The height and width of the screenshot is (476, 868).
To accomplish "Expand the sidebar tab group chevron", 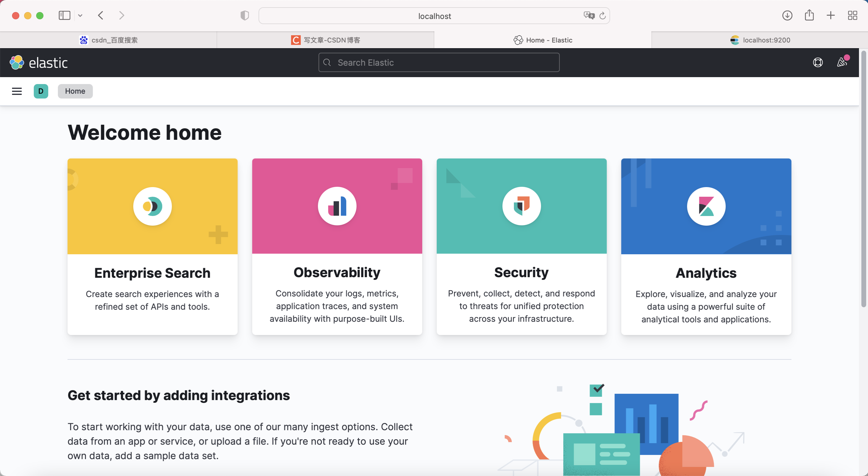I will (80, 15).
